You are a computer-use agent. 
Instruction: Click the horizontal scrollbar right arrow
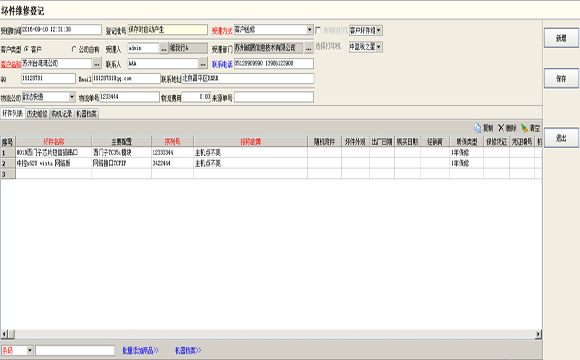point(538,334)
